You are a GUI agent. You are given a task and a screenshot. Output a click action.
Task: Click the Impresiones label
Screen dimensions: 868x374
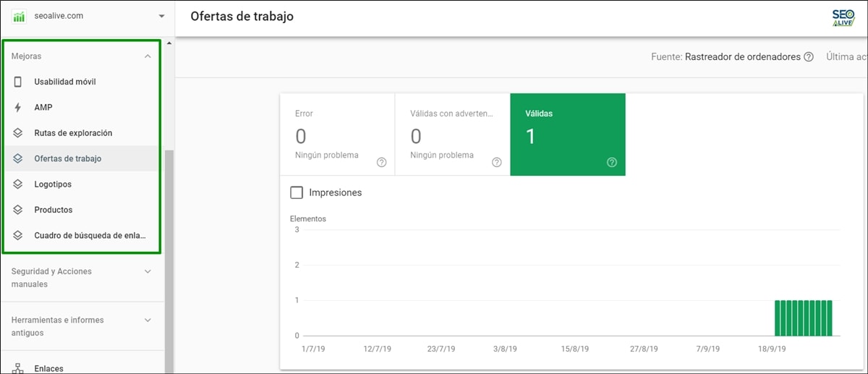[336, 192]
